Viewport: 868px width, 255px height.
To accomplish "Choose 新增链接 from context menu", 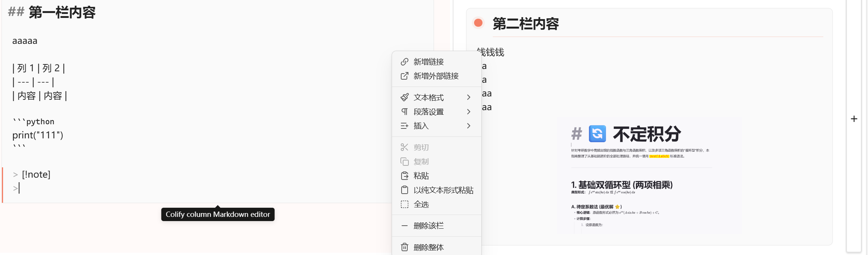I will [x=437, y=62].
